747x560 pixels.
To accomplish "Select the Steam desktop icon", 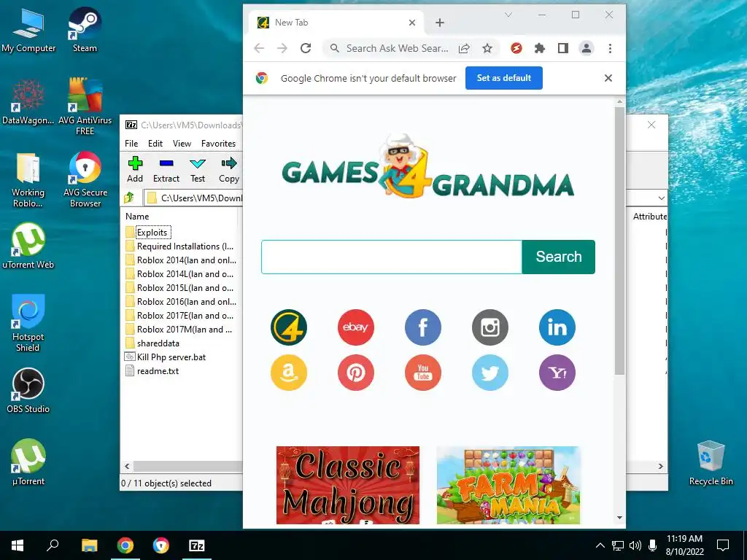I will click(x=85, y=30).
